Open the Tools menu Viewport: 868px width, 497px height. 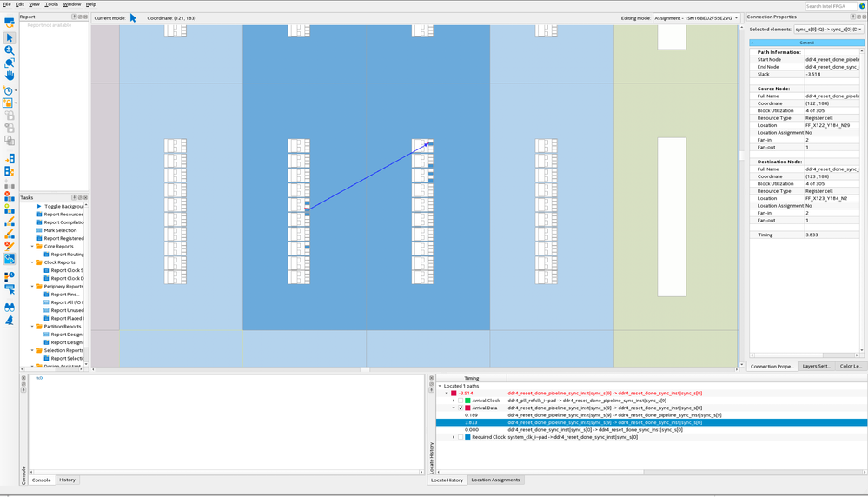tap(51, 4)
